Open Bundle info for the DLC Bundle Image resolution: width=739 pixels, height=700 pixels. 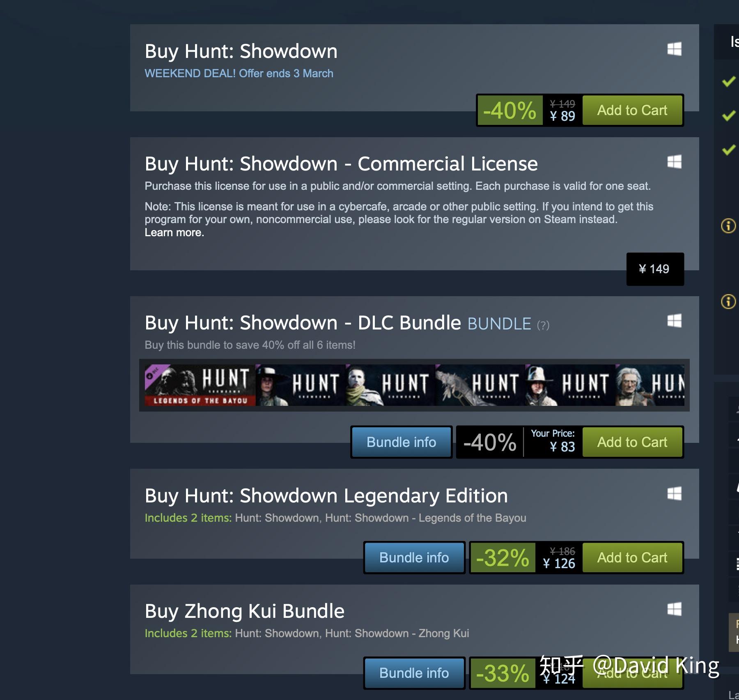(x=401, y=442)
